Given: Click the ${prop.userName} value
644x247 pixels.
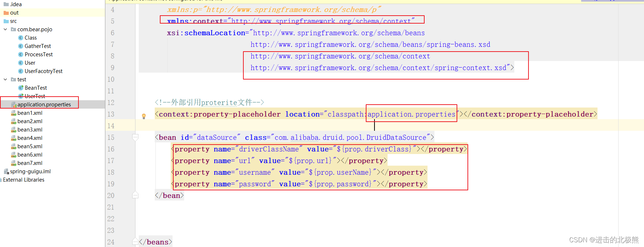Looking at the screenshot, I should pos(340,172).
